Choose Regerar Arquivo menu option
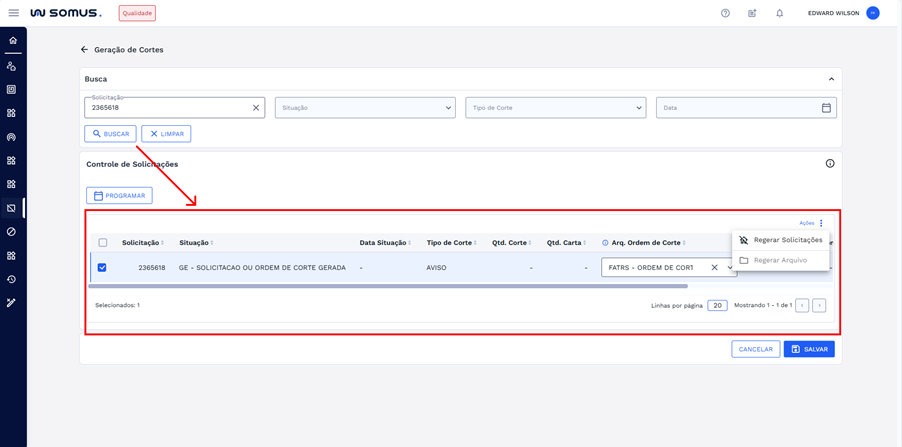The image size is (902, 447). click(780, 260)
